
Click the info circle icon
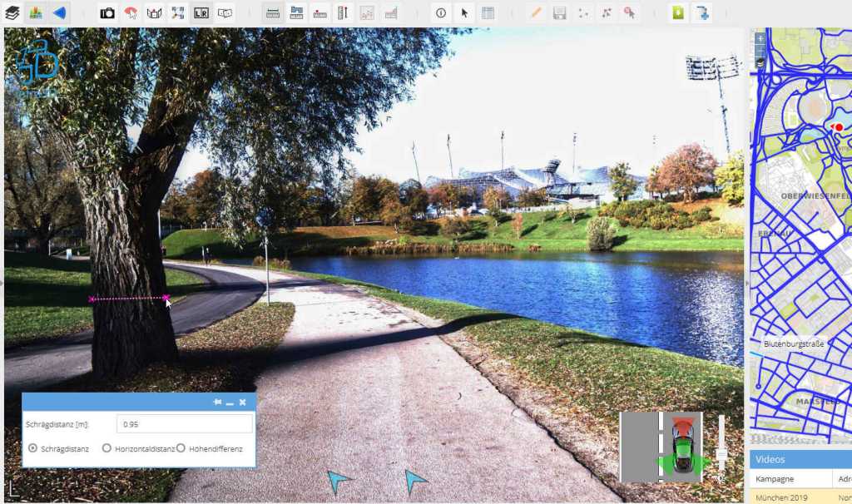point(441,12)
